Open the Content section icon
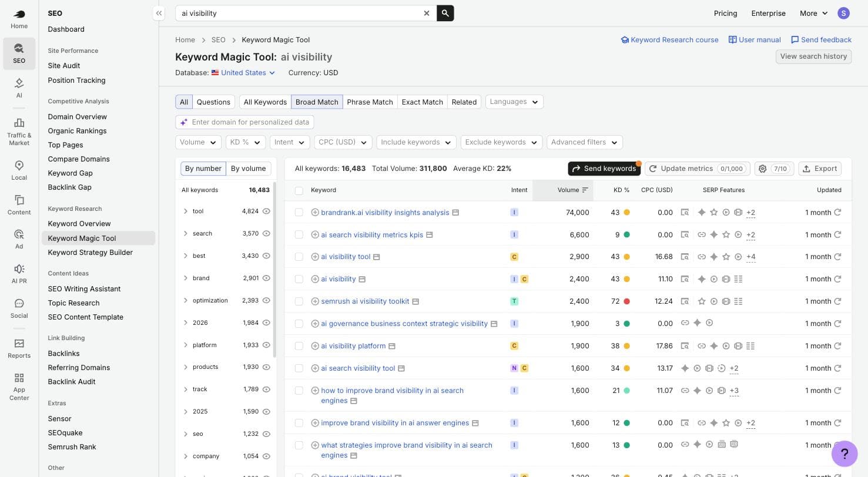 [x=19, y=205]
